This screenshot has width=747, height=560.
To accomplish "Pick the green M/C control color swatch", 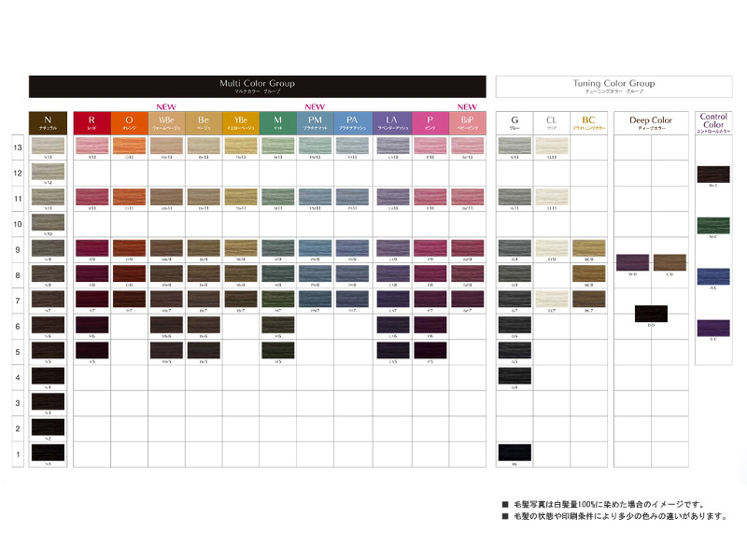I will pyautogui.click(x=712, y=225).
